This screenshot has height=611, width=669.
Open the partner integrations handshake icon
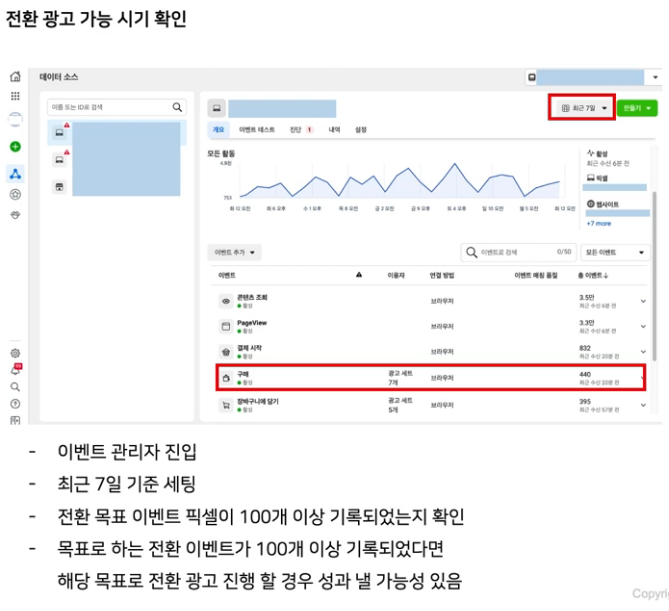tap(15, 215)
